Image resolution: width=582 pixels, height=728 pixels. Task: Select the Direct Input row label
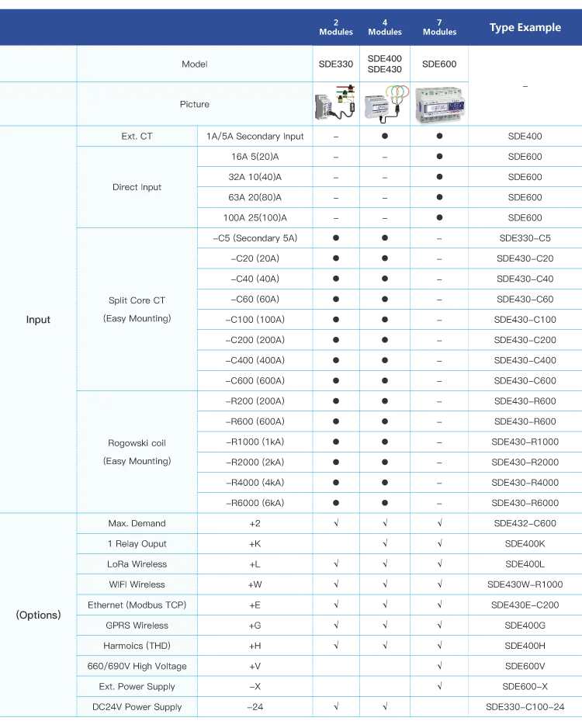click(x=137, y=187)
